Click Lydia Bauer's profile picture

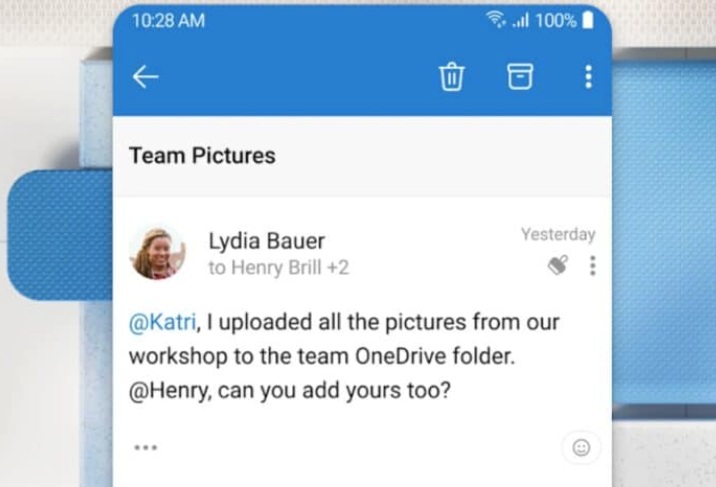coord(158,252)
